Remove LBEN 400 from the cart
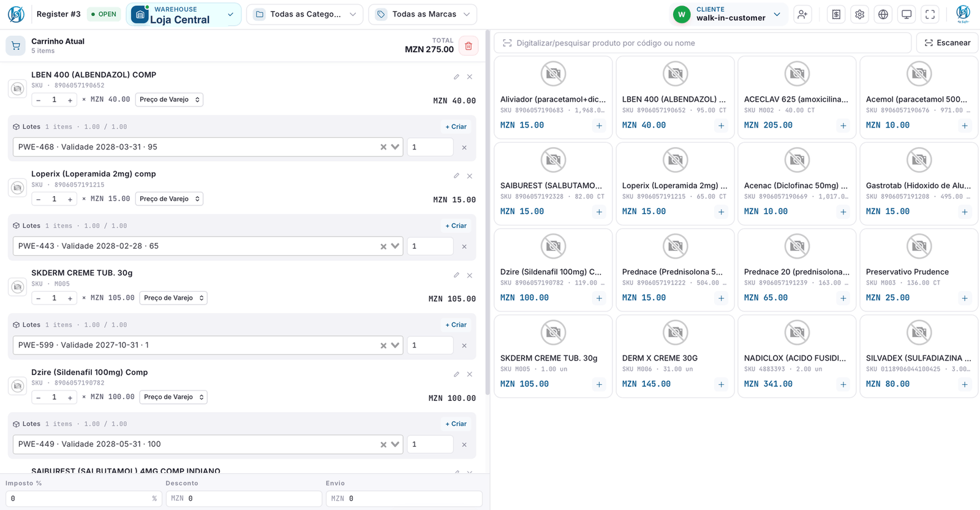980x510 pixels. tap(470, 77)
